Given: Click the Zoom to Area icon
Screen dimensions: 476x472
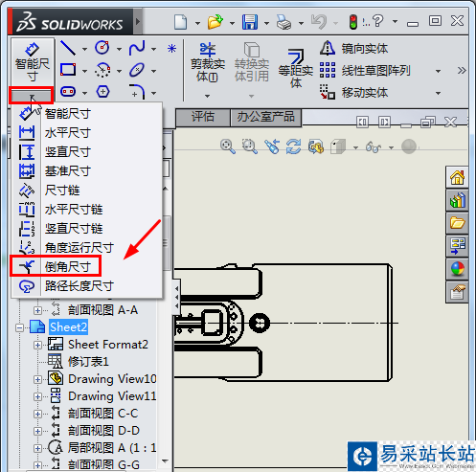Looking at the screenshot, I should tap(249, 146).
